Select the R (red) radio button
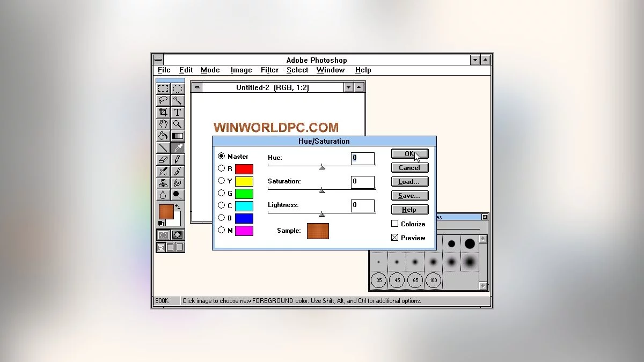 221,168
